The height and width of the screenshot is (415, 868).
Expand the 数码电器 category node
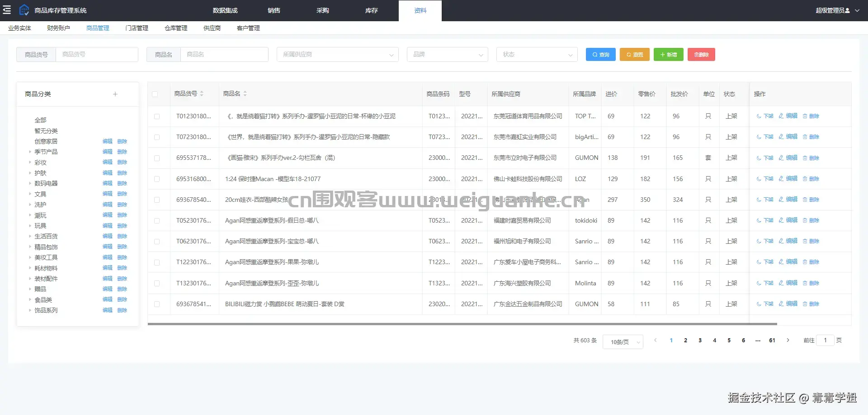30,183
